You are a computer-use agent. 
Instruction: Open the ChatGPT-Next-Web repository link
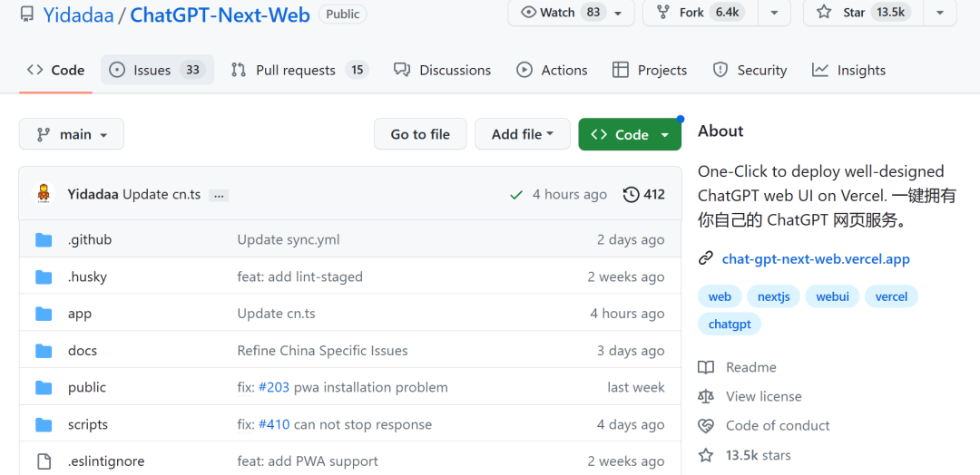220,15
